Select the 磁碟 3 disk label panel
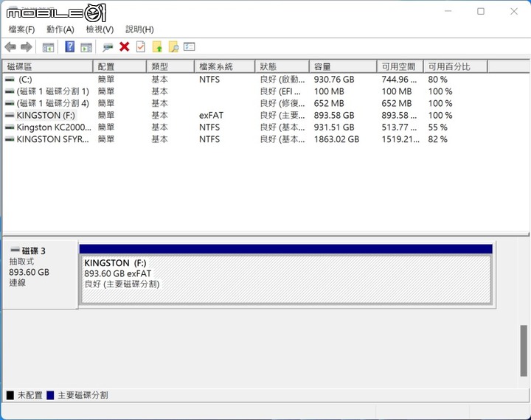Image resolution: width=531 pixels, height=420 pixels. (41, 274)
